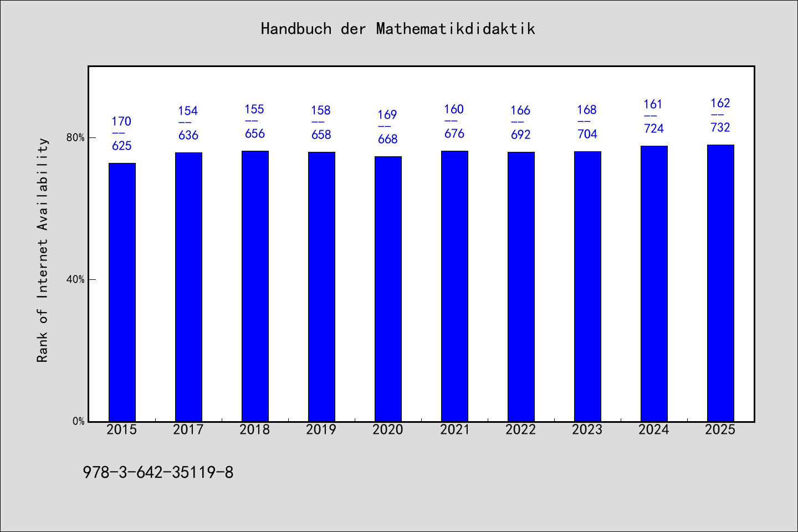Click the Rank of Internet Availability axis title
This screenshot has height=532, width=798.
click(x=43, y=250)
